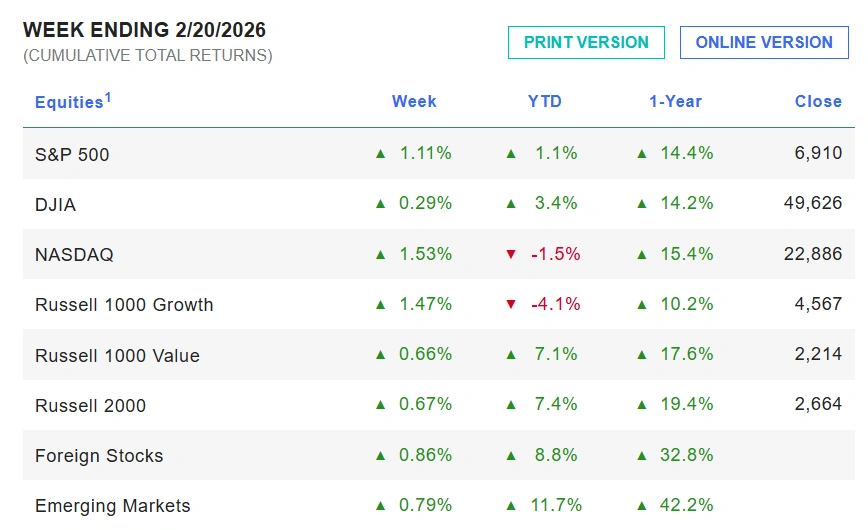Click the Week Ending 2/20/2026 heading

click(x=145, y=30)
